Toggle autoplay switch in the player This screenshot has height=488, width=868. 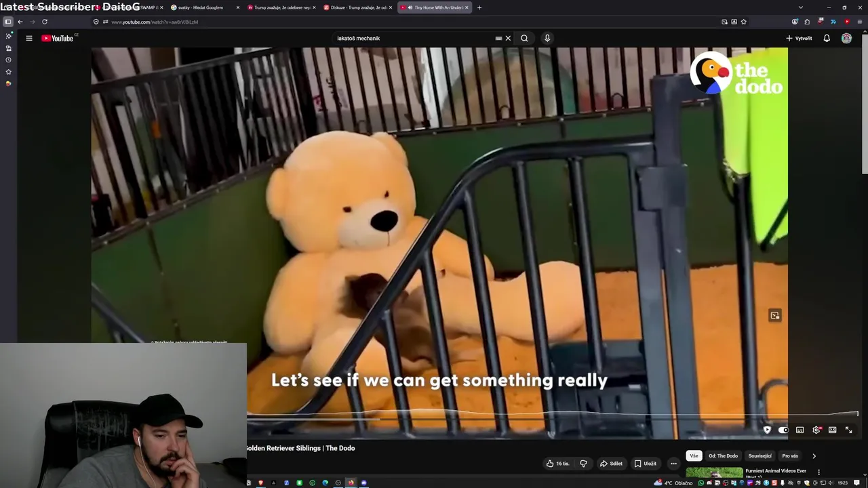[x=783, y=430]
